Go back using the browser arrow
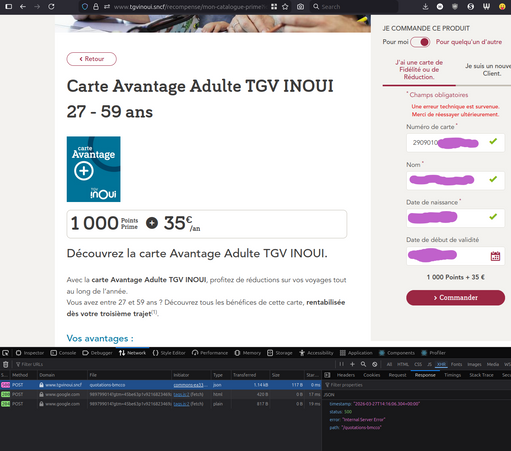The height and width of the screenshot is (451, 511). [23, 6]
